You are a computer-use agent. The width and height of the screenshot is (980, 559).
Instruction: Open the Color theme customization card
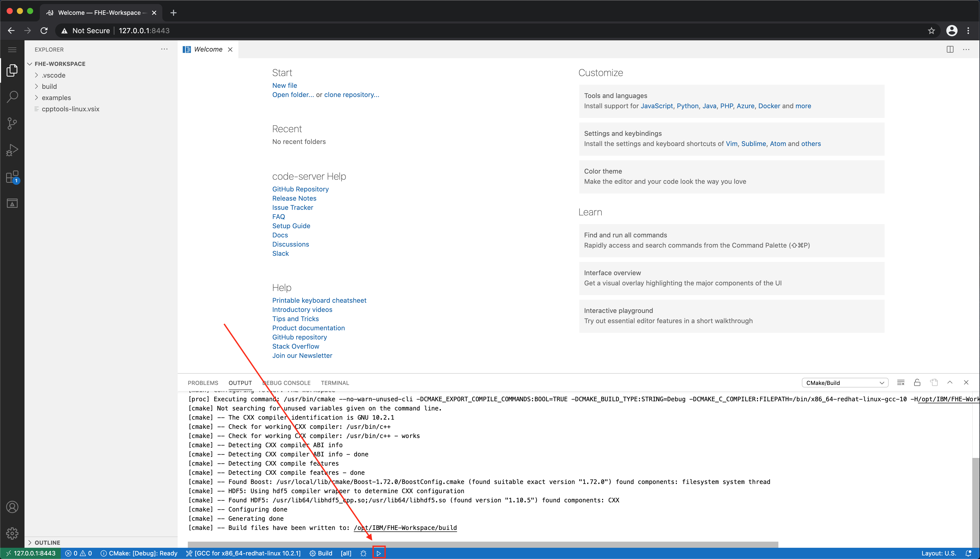pyautogui.click(x=731, y=176)
